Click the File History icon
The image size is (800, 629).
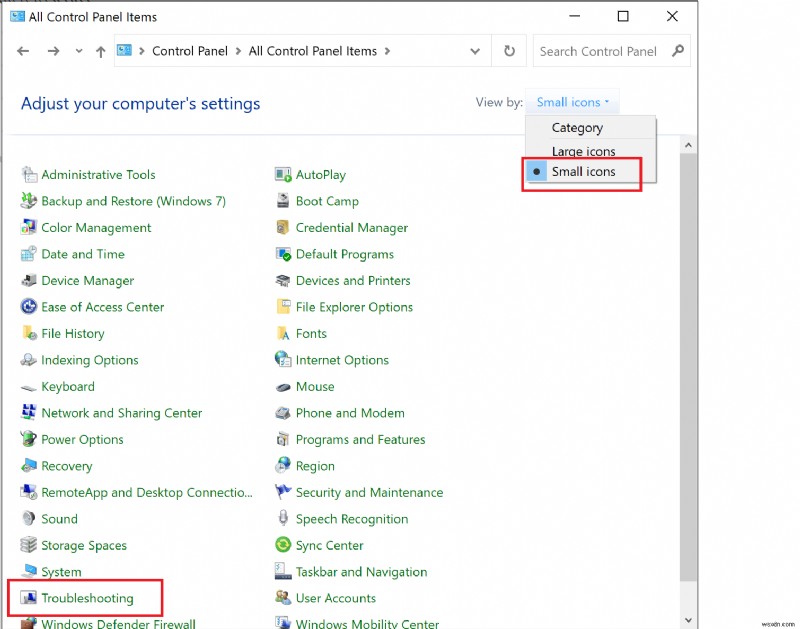pos(29,334)
